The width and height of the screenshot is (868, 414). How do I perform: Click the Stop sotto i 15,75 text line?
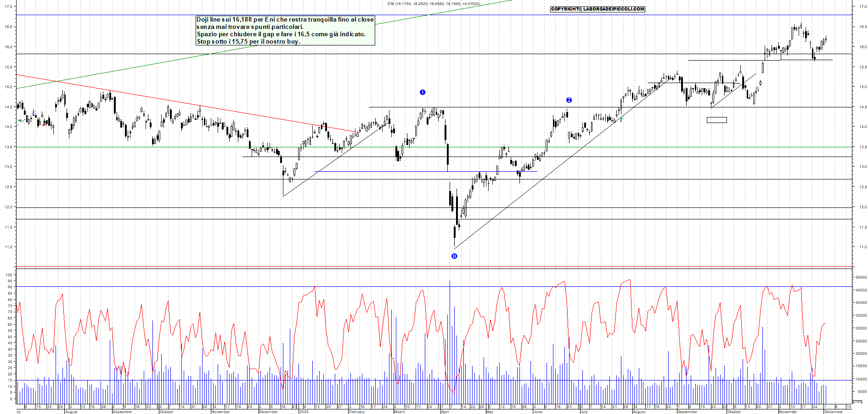pyautogui.click(x=248, y=42)
